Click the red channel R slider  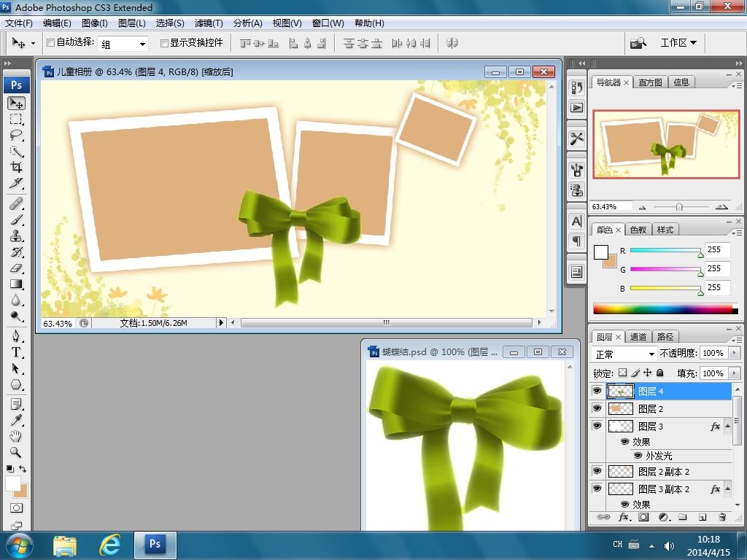pos(665,250)
